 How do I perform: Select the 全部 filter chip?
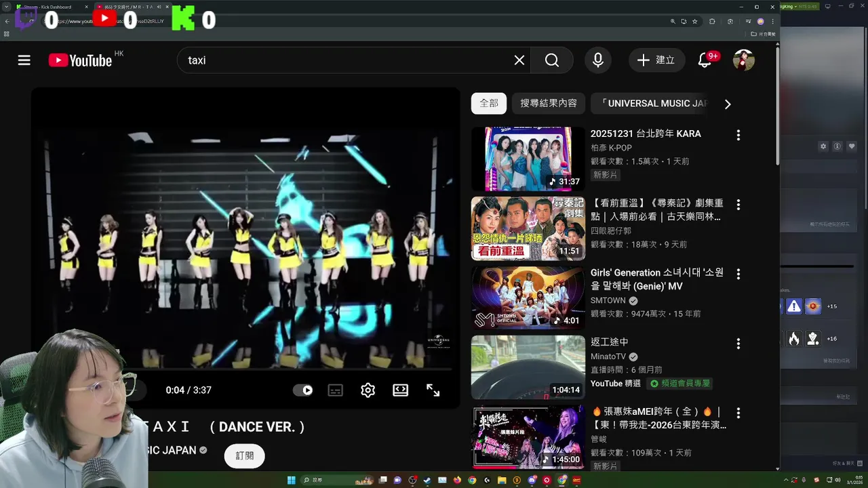click(489, 103)
